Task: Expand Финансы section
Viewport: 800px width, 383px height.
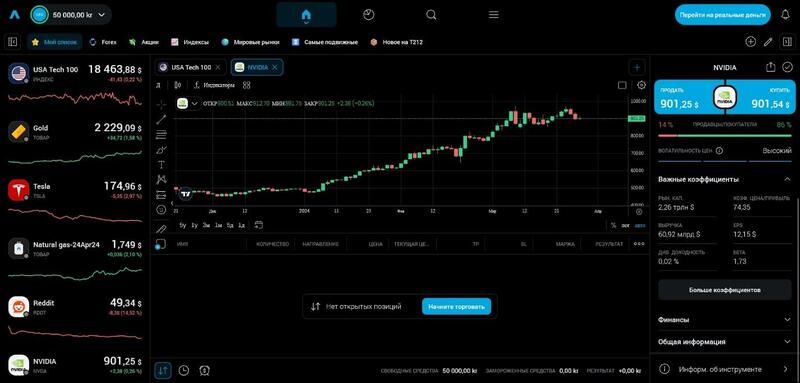Action: point(724,320)
